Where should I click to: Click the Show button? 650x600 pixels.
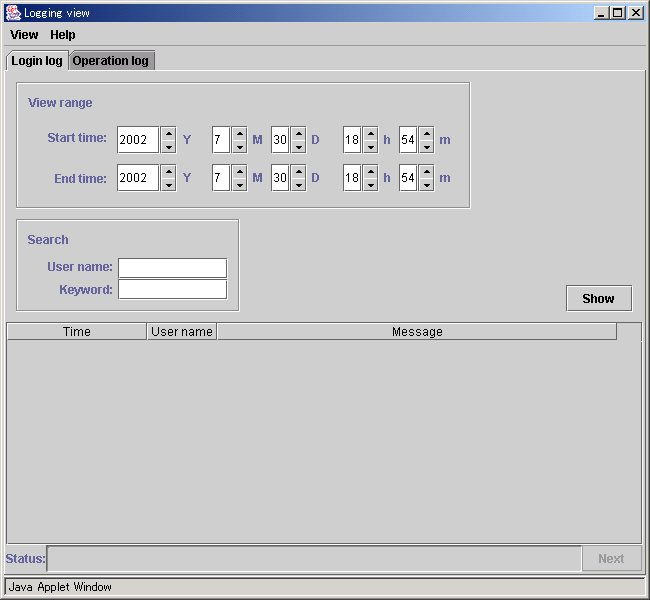[x=599, y=298]
